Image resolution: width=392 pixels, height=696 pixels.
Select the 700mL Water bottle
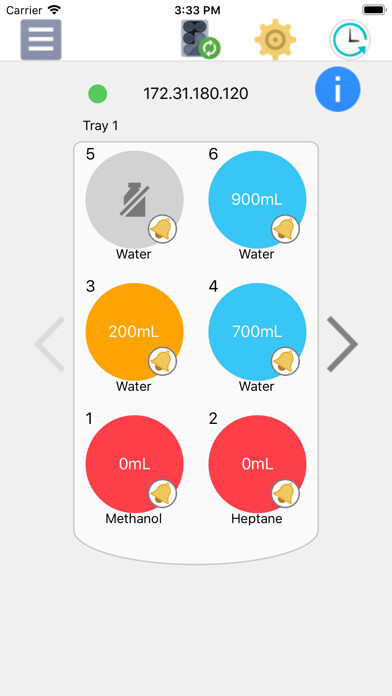tap(257, 332)
